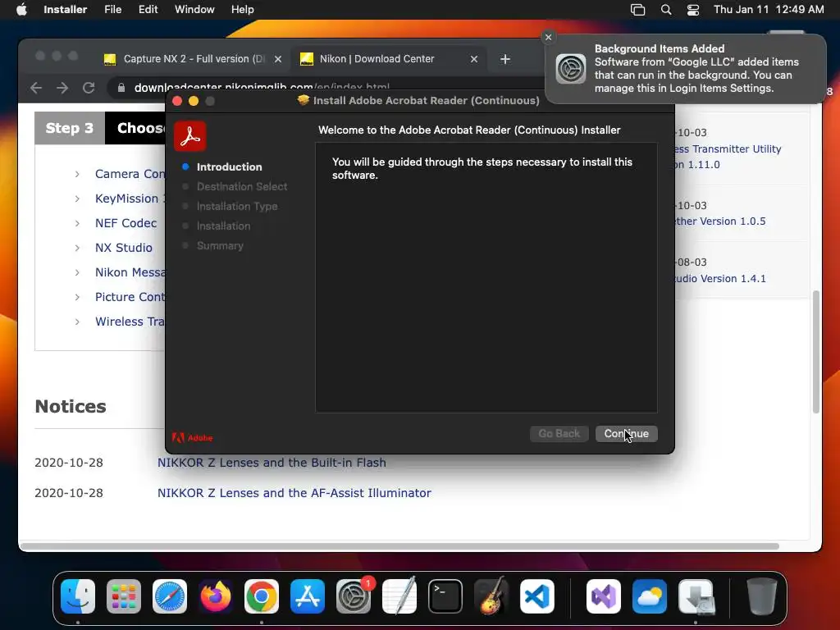The height and width of the screenshot is (630, 840).
Task: Click the Welcome heading in the installer
Action: (x=469, y=130)
